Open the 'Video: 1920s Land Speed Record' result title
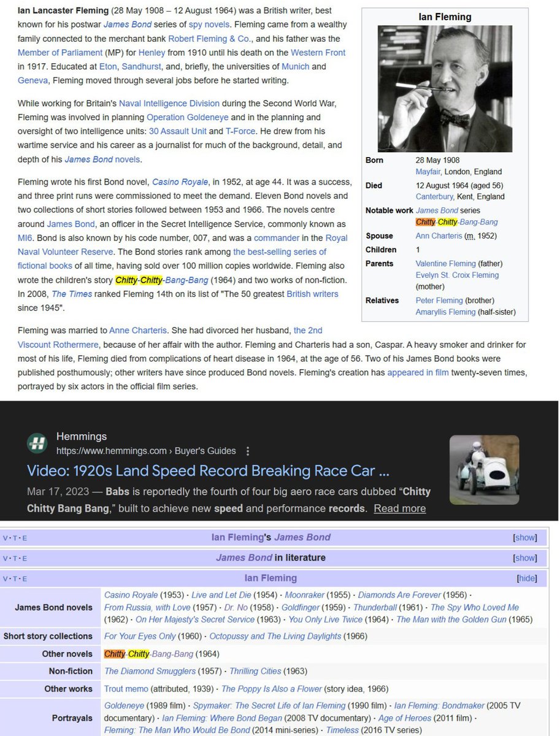The height and width of the screenshot is (736, 560). pyautogui.click(x=209, y=470)
